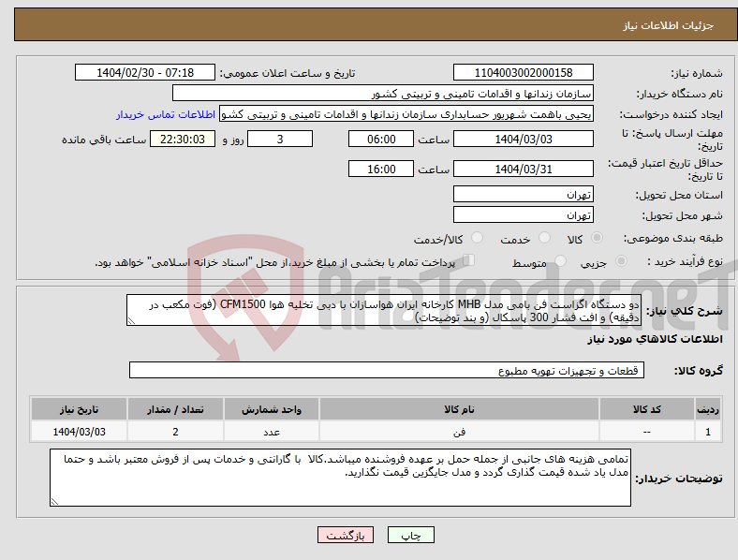Toggle the Islamic treasury payment checkbox
Screen dimensions: 738x560
pyautogui.click(x=469, y=260)
